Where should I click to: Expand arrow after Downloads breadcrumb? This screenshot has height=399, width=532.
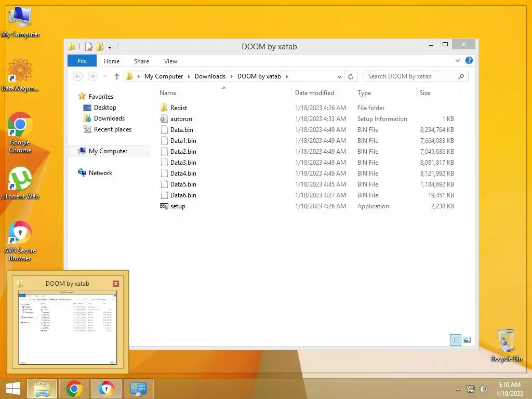(231, 76)
